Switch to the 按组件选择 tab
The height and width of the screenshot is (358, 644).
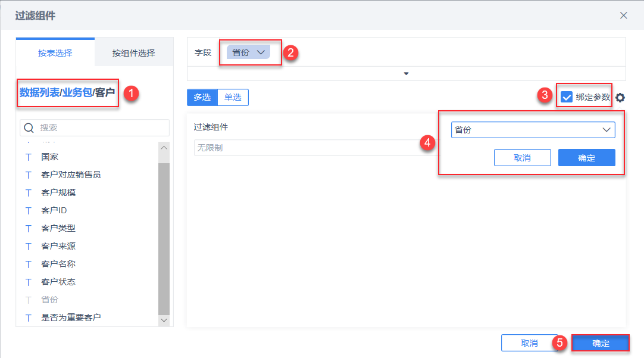[133, 52]
